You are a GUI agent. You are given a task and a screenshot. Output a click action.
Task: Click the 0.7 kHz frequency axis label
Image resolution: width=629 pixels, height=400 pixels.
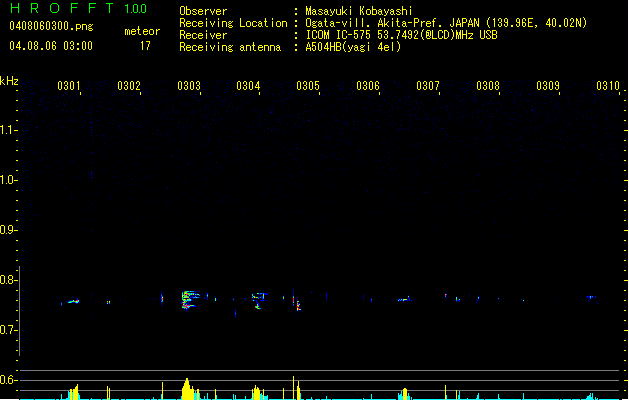pos(9,330)
